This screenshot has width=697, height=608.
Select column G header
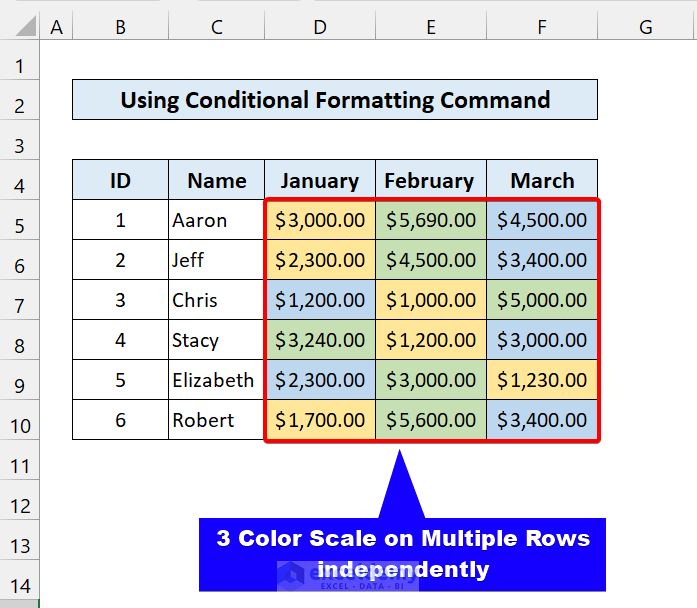tap(645, 28)
